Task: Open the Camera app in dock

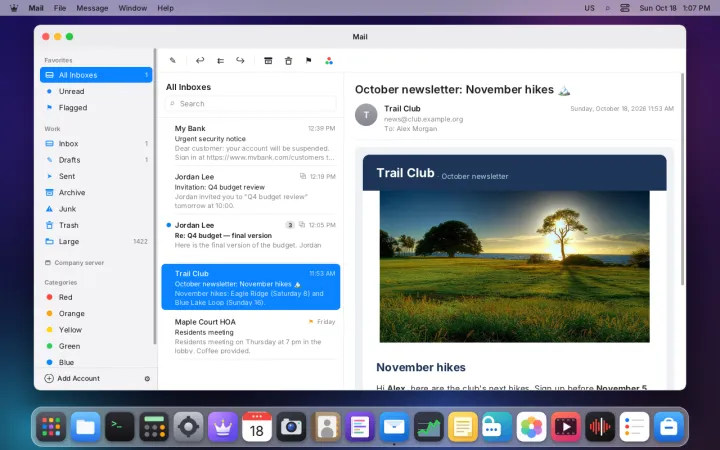Action: (x=291, y=427)
